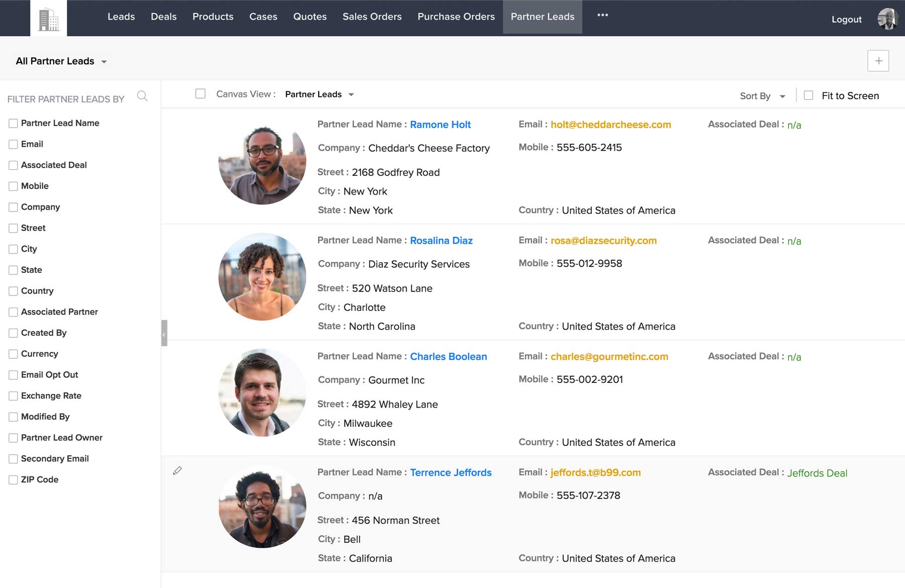Enable the Exchange Rate filter
The height and width of the screenshot is (588, 905).
tap(14, 396)
